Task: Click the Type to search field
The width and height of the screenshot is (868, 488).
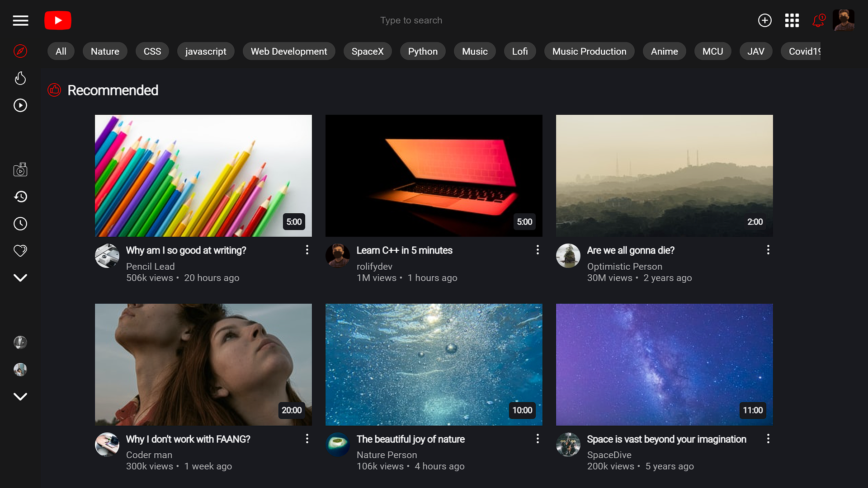Action: [x=411, y=20]
